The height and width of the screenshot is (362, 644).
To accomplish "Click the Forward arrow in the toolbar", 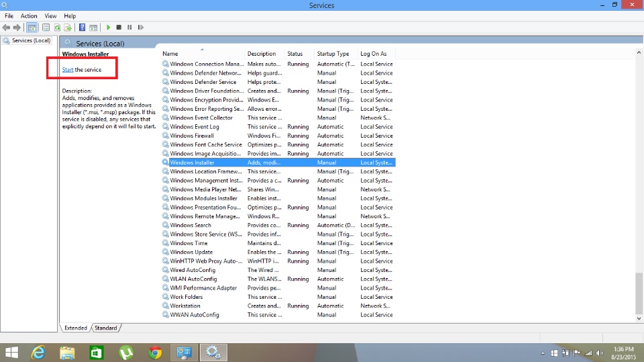I will coord(17,28).
